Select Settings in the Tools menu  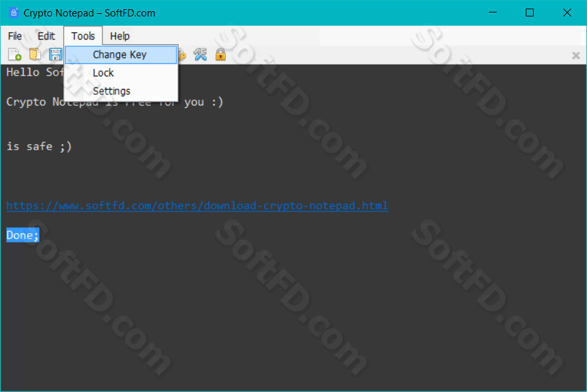[x=121, y=91]
